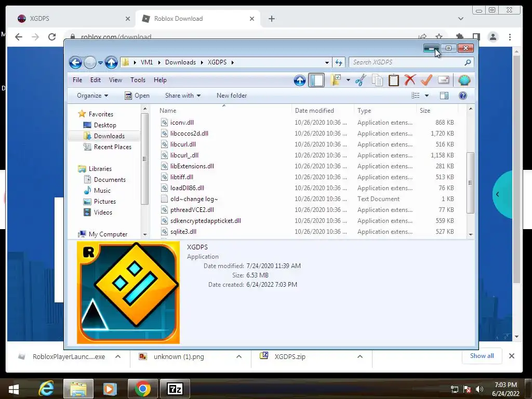Open a new Chrome tab
The image size is (532, 399).
tap(271, 19)
